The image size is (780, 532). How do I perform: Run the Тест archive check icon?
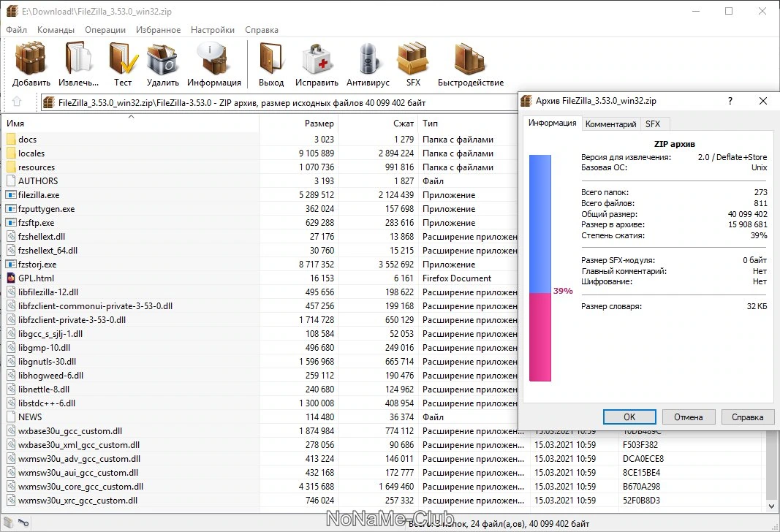click(123, 58)
